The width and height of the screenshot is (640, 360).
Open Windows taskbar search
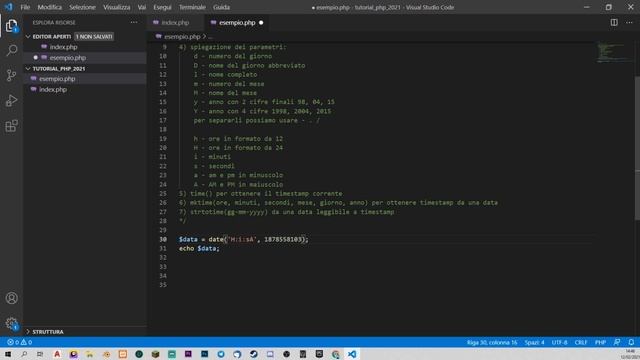pyautogui.click(x=24, y=354)
